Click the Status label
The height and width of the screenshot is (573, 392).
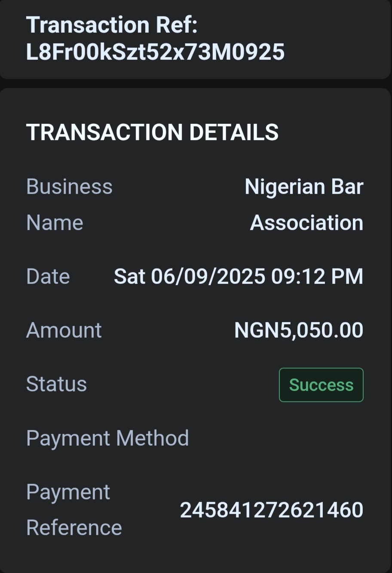pos(56,384)
